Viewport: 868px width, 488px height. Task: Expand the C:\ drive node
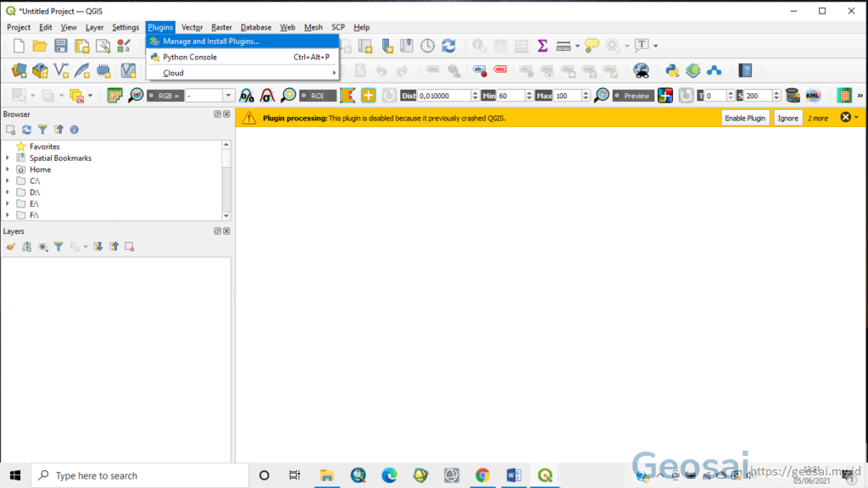(x=8, y=181)
